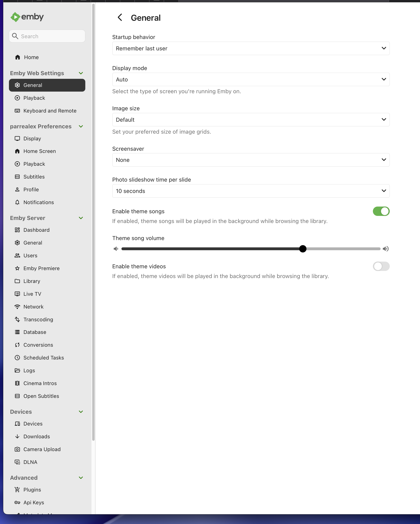This screenshot has width=420, height=524.
Task: Click the Transcoding icon in sidebar
Action: 17,319
